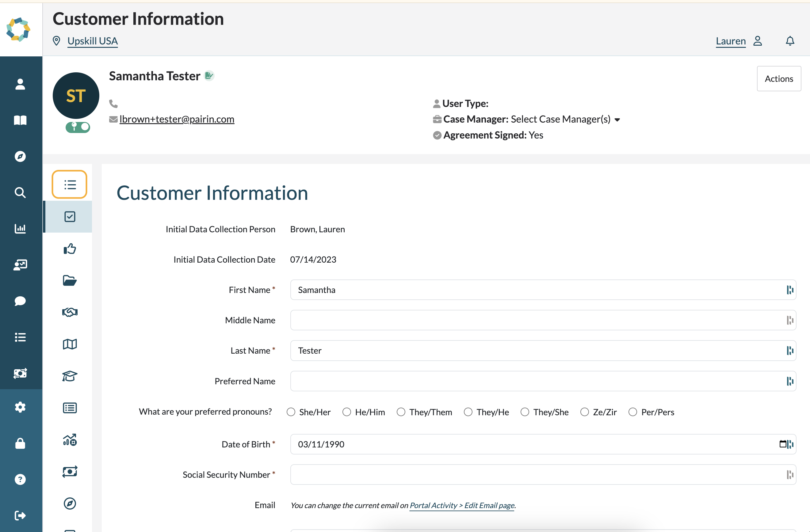Open the settings gear icon

click(21, 407)
